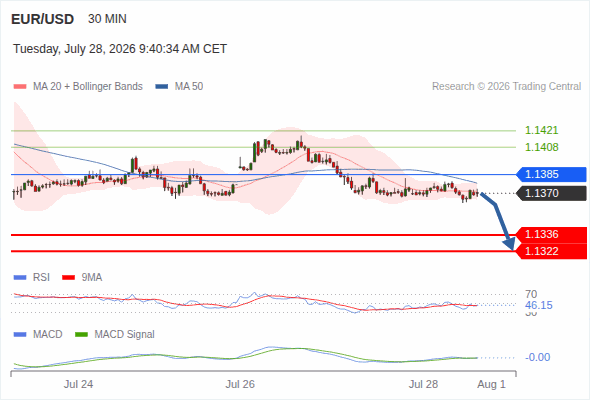
Task: Click the 30 MIN timeframe label
Action: coord(107,19)
